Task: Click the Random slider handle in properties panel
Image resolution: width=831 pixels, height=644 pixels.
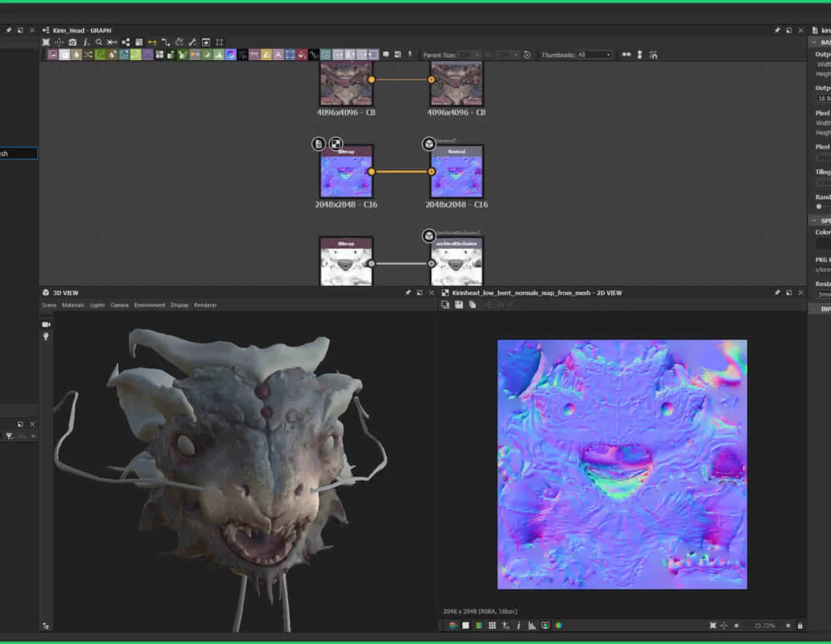Action: [x=819, y=206]
